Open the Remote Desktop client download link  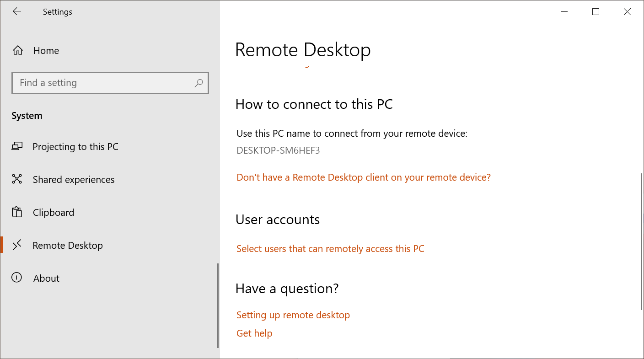364,177
